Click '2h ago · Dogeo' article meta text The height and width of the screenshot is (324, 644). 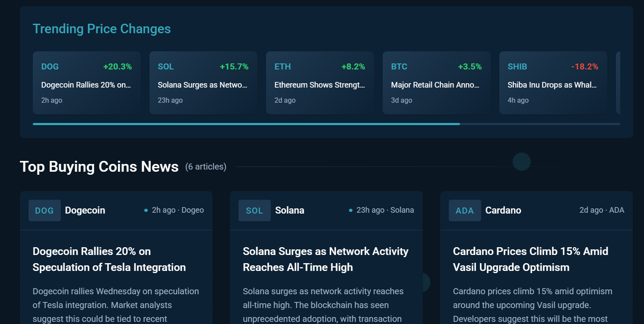point(178,210)
